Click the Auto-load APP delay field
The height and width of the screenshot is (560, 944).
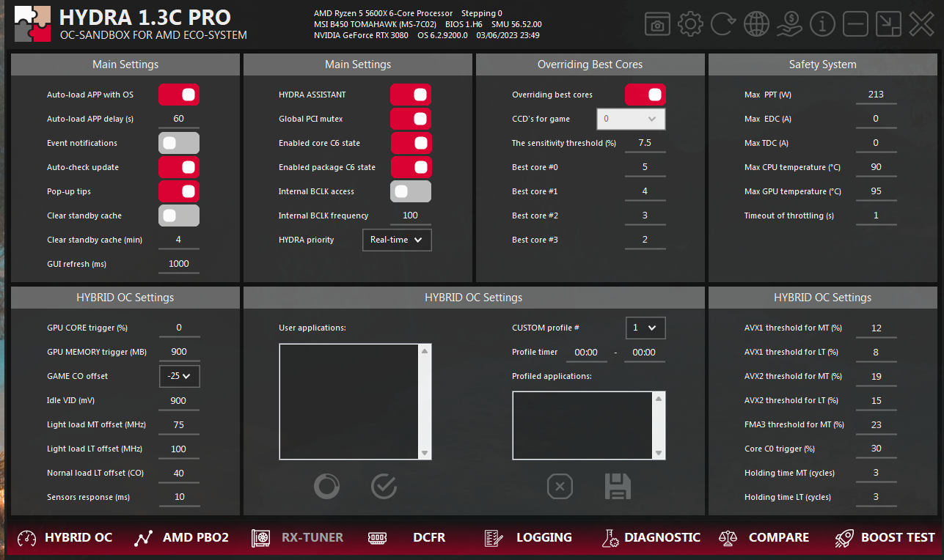179,119
